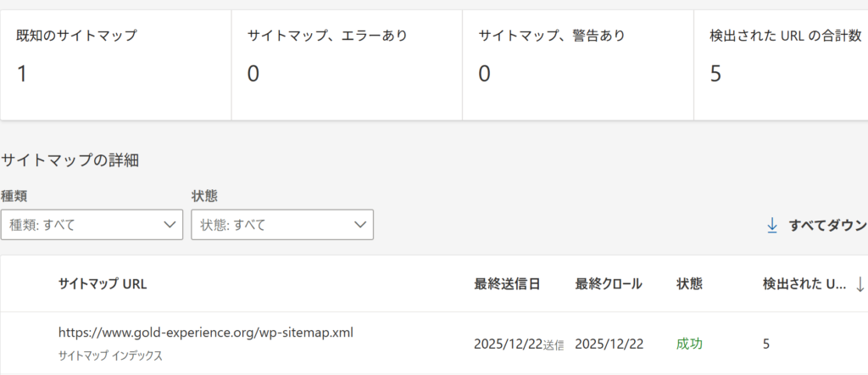Select the 最終クロール column header
Image resolution: width=868 pixels, height=375 pixels.
point(608,284)
